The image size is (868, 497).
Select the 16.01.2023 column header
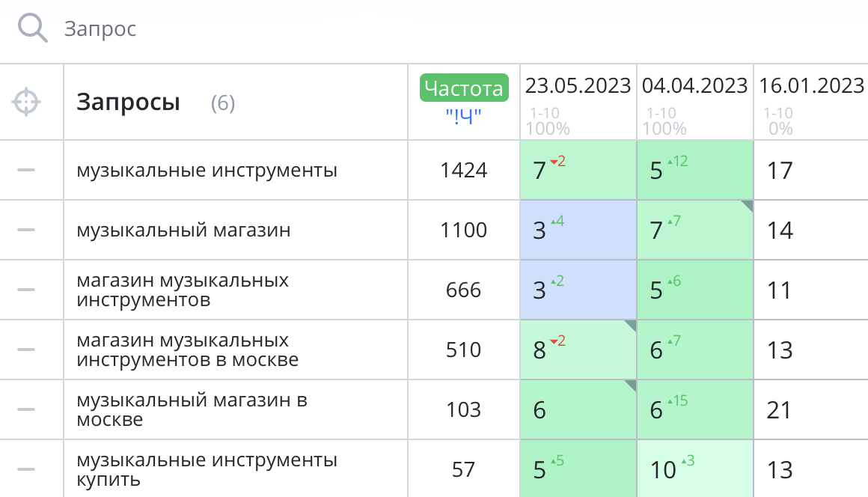coord(811,85)
